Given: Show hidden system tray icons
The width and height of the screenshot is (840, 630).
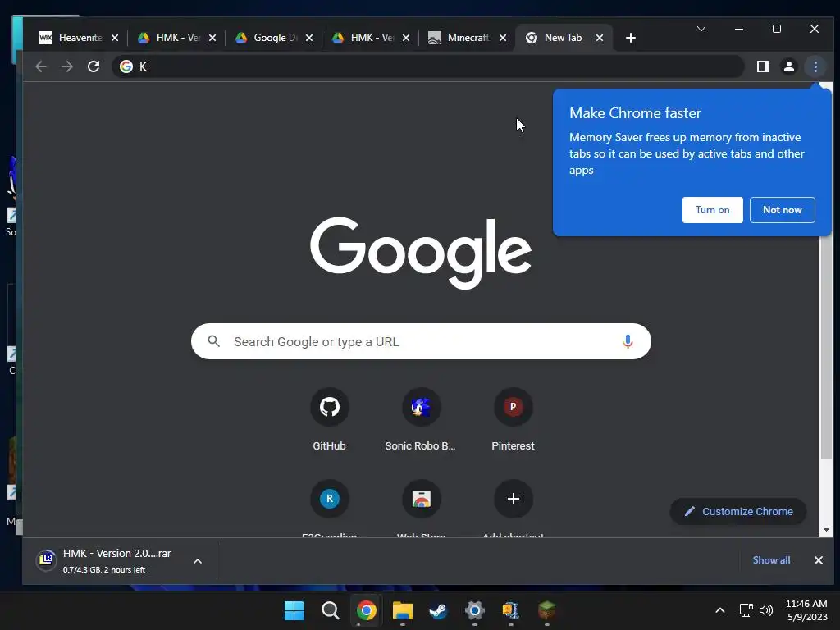Looking at the screenshot, I should [x=720, y=610].
